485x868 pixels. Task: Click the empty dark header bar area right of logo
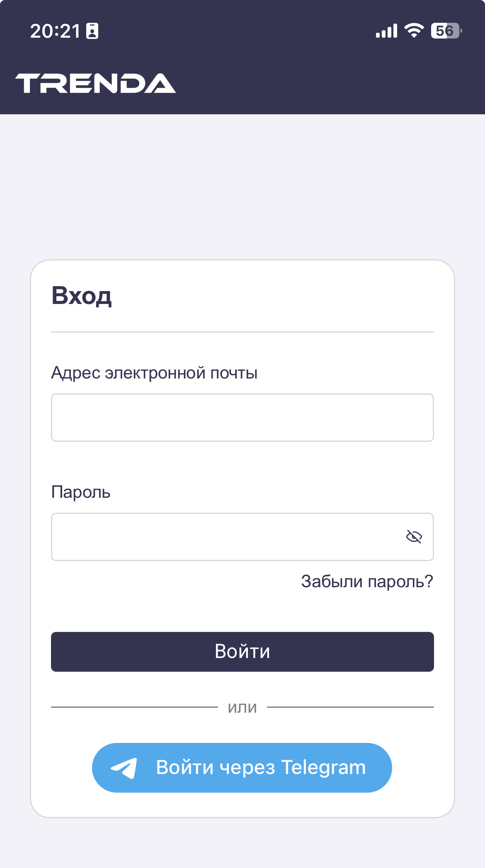pyautogui.click(x=332, y=83)
